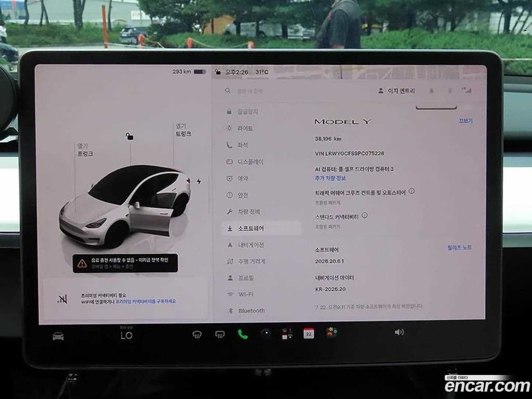
Task: Tap the person icon beside 프로필
Action: pyautogui.click(x=230, y=277)
